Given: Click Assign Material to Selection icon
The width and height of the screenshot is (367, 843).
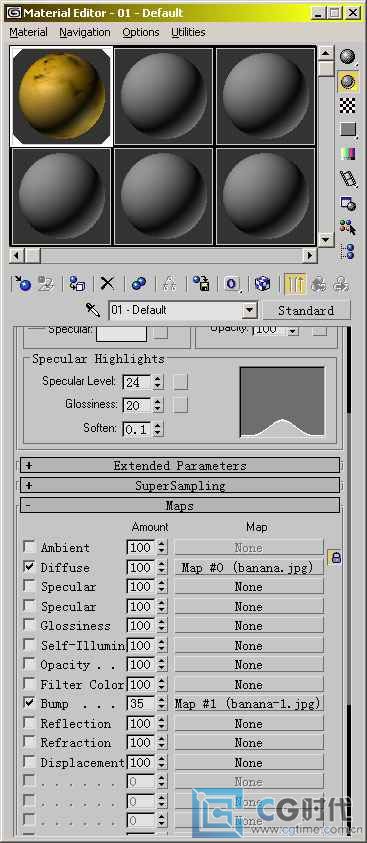Looking at the screenshot, I should pyautogui.click(x=77, y=283).
